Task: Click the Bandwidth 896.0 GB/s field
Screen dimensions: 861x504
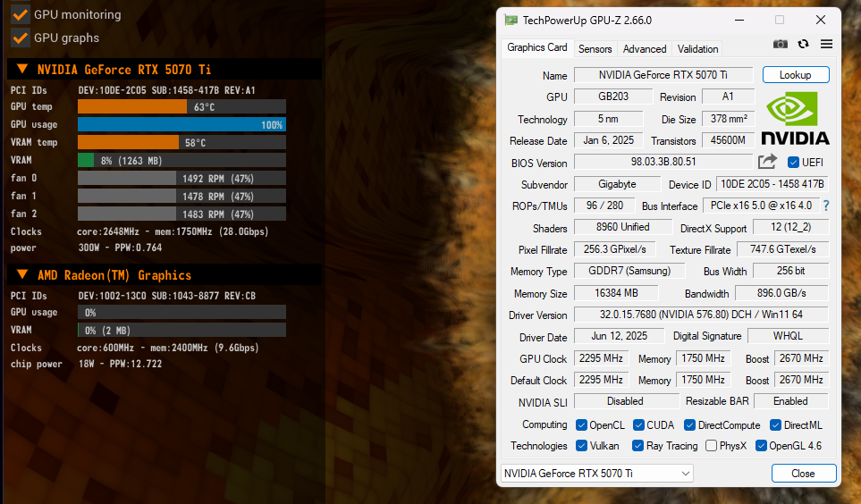Action: point(781,293)
